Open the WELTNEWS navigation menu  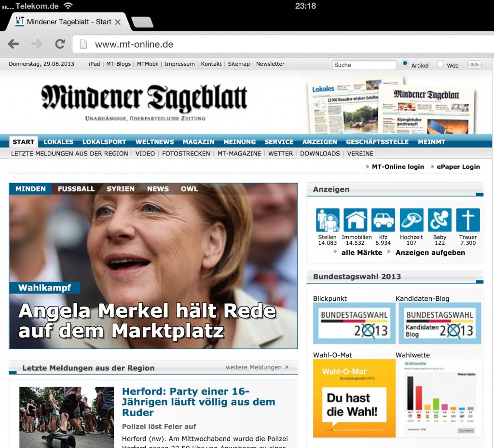pos(155,142)
